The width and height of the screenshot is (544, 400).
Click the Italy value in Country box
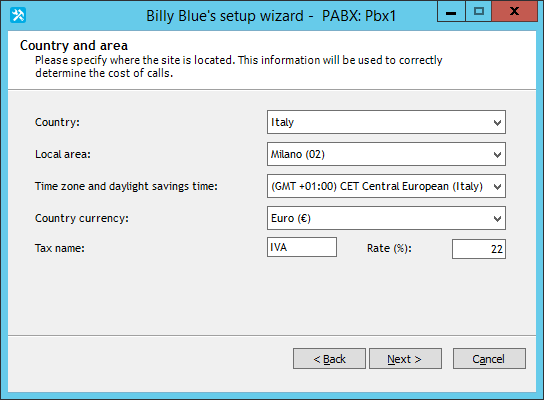[282, 122]
